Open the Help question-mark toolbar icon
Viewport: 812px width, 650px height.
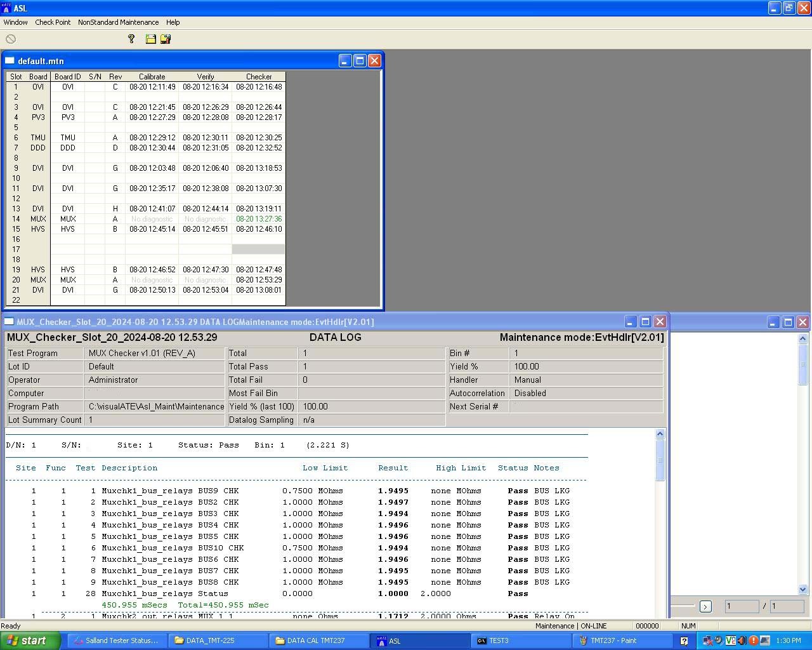[131, 39]
